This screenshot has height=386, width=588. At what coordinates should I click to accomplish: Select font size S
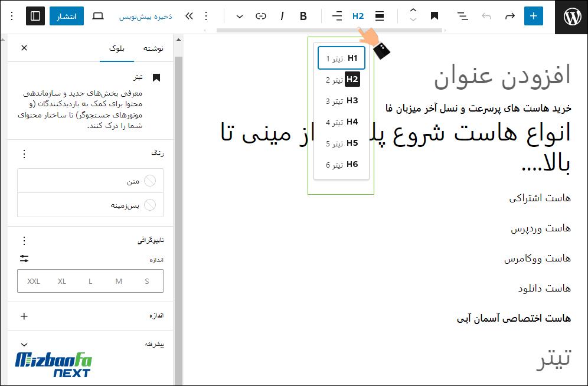point(147,281)
